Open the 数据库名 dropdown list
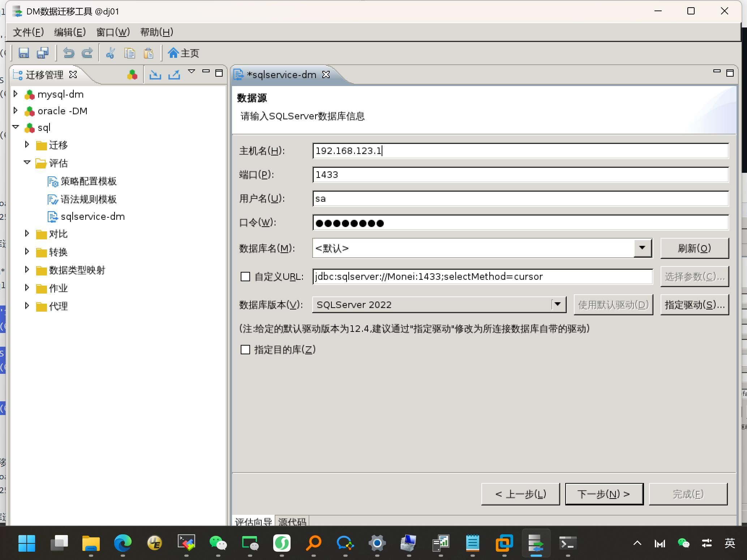The height and width of the screenshot is (560, 747). (x=642, y=248)
